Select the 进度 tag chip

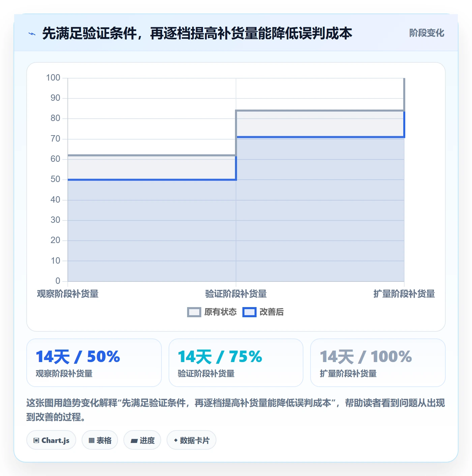click(x=142, y=440)
